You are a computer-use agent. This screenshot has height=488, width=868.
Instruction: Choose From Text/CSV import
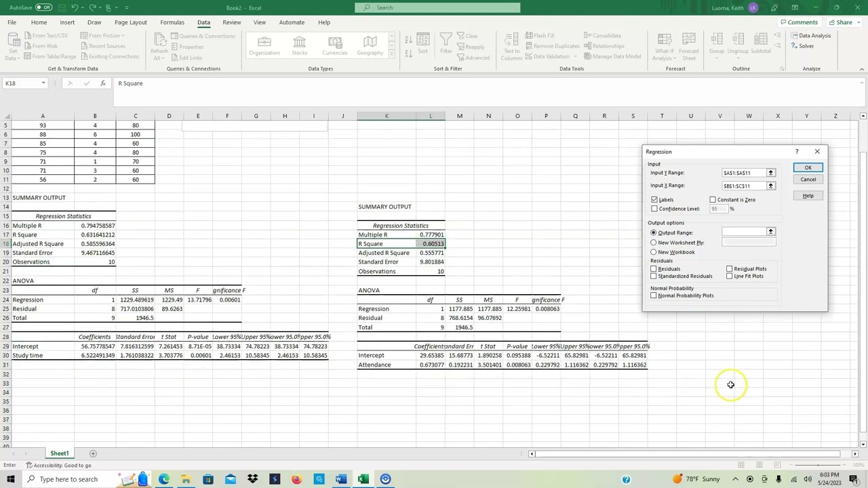(x=46, y=35)
